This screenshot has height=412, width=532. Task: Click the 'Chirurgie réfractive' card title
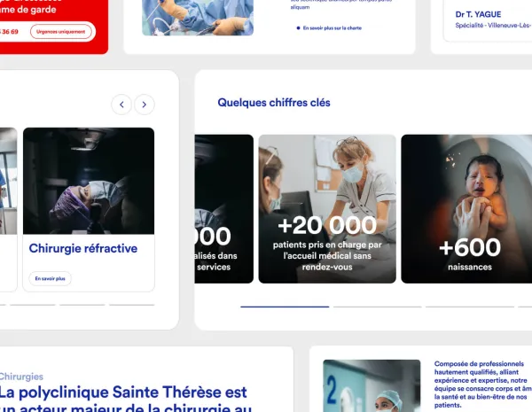coord(83,248)
